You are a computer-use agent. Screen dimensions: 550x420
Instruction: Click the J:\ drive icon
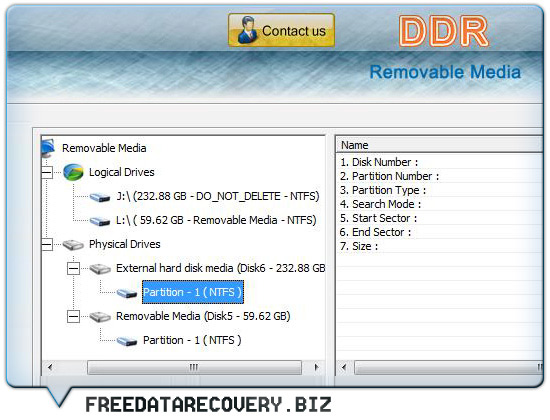click(100, 197)
